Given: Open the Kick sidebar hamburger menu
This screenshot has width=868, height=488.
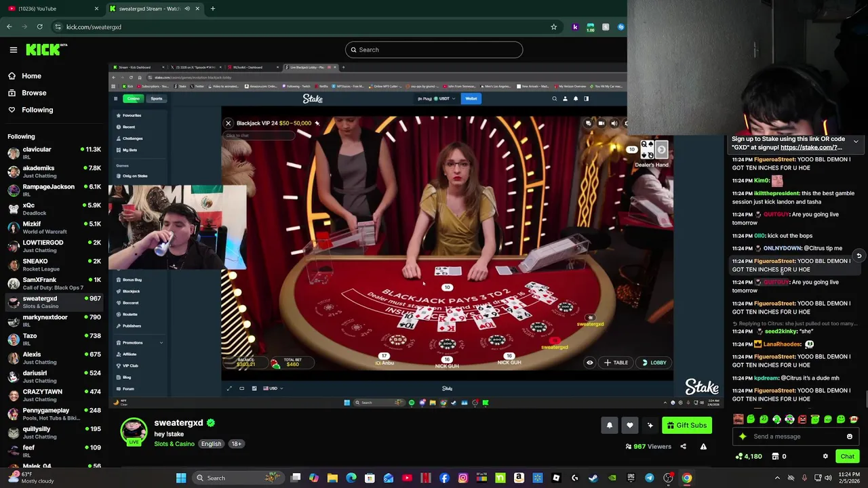Looking at the screenshot, I should tap(13, 49).
